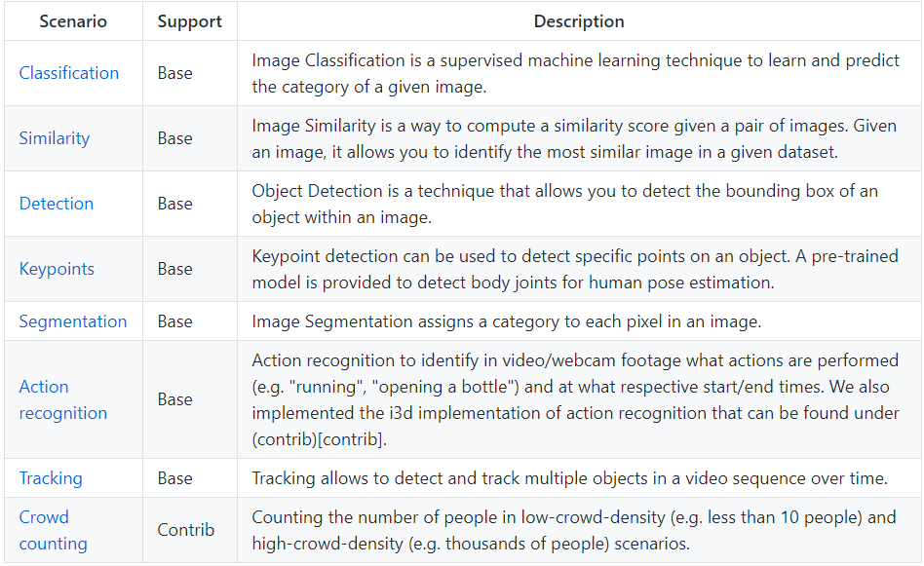Click the (contrib)[contrib] text in Action recognition
This screenshot has height=566, width=924.
click(320, 439)
